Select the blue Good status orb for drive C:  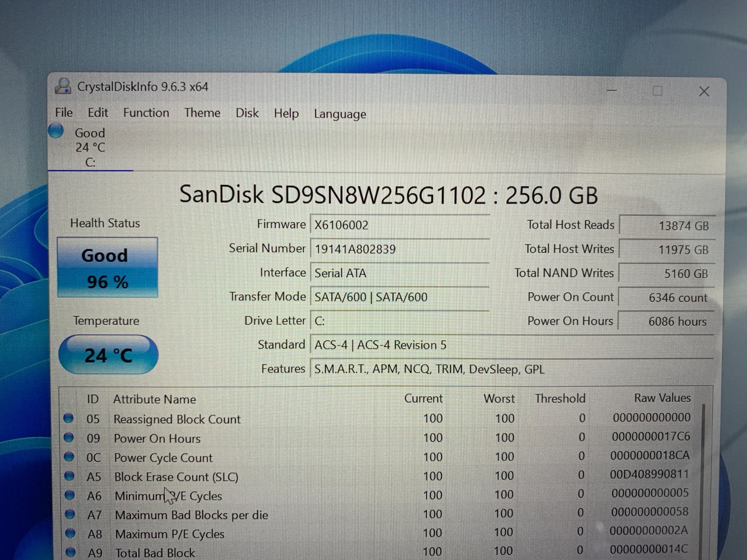pyautogui.click(x=56, y=131)
